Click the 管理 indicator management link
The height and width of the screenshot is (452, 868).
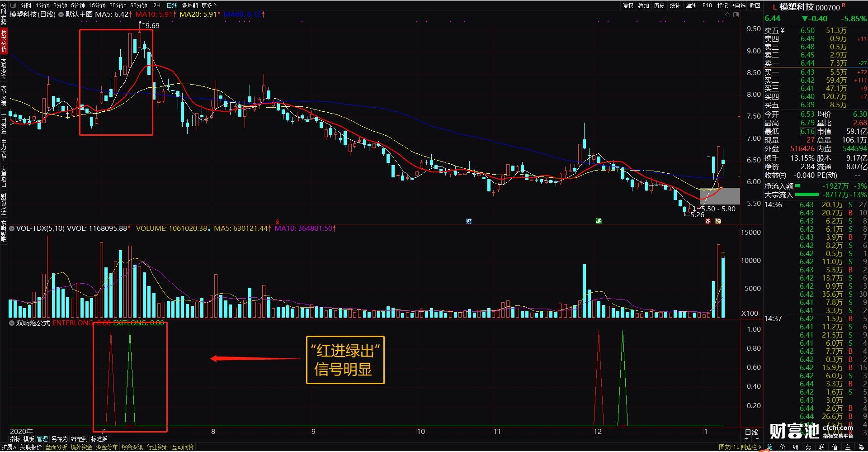click(42, 439)
